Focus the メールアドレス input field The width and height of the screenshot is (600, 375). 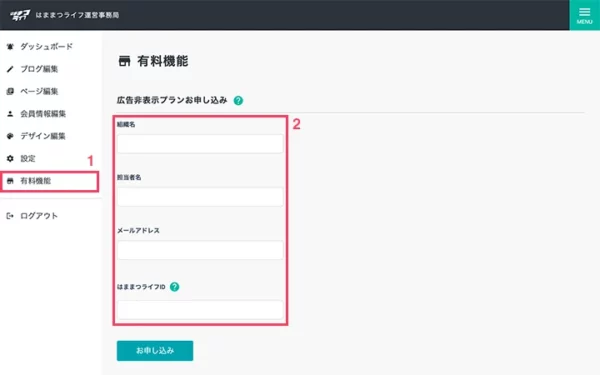pos(200,250)
